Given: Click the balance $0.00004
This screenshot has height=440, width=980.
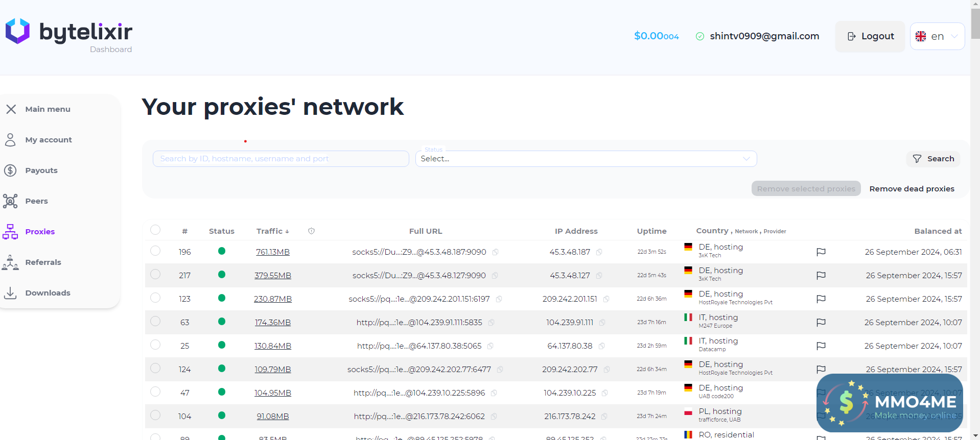Looking at the screenshot, I should pos(656,36).
